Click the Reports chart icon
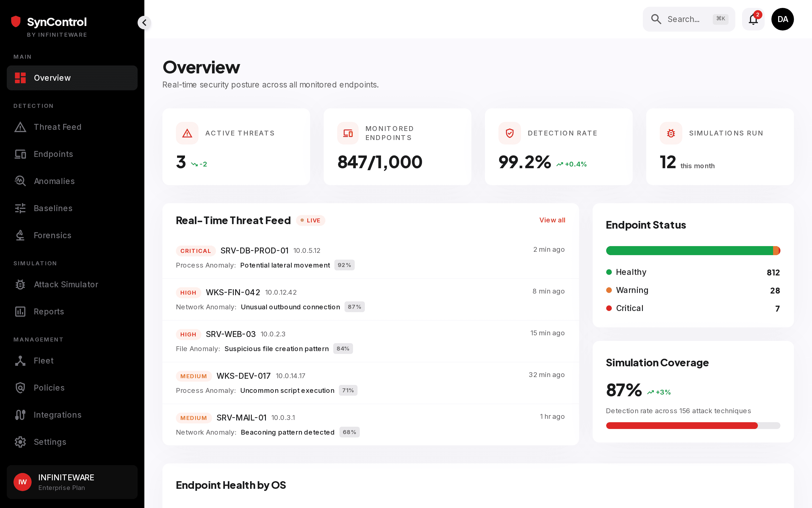 point(20,312)
